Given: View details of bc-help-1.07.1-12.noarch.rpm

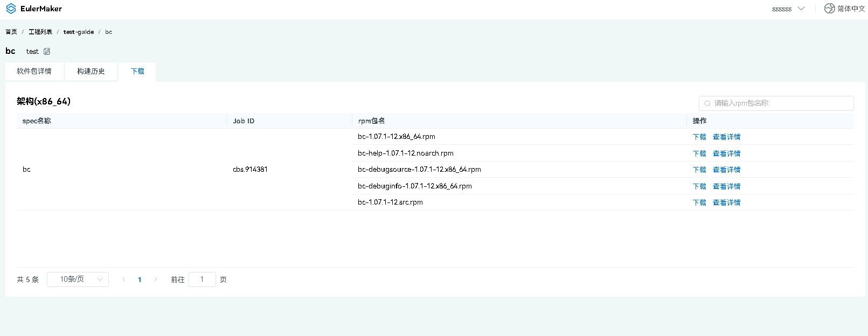Looking at the screenshot, I should point(726,153).
